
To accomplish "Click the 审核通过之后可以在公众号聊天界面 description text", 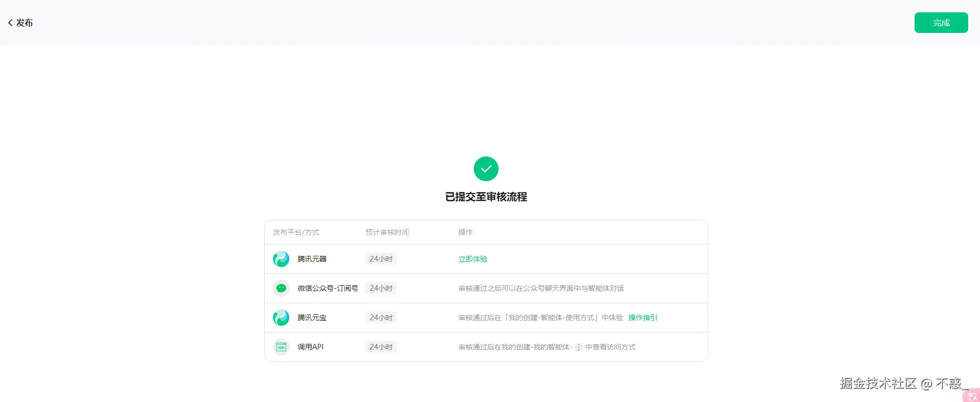I will coord(541,288).
